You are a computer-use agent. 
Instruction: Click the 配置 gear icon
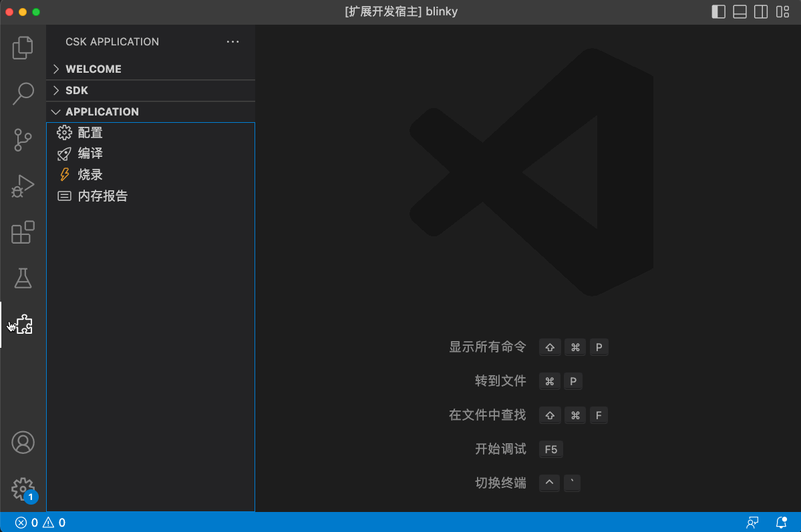point(64,133)
